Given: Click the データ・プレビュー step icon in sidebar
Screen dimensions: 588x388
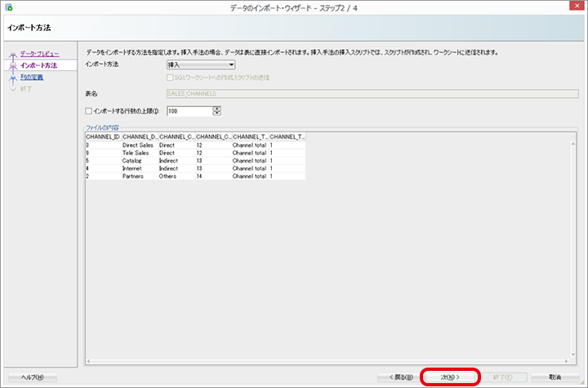Looking at the screenshot, I should [12, 55].
